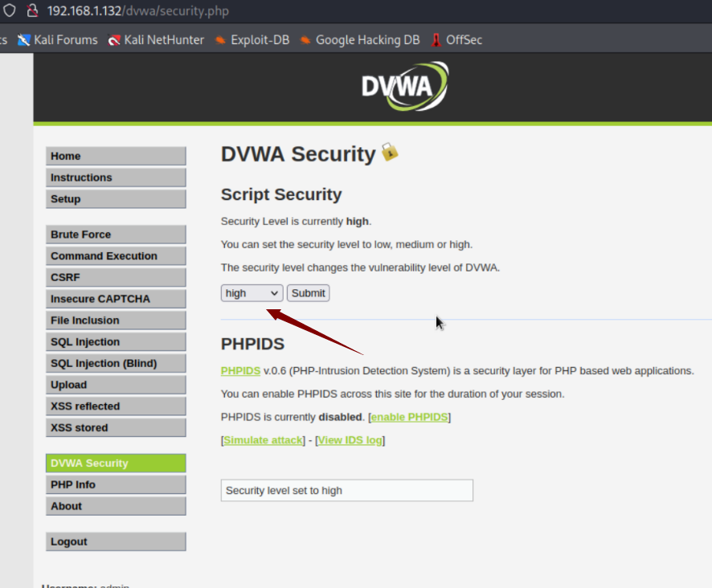Screen dimensions: 712x588
Task: Click the 'Security level set to high' message
Action: coord(347,490)
